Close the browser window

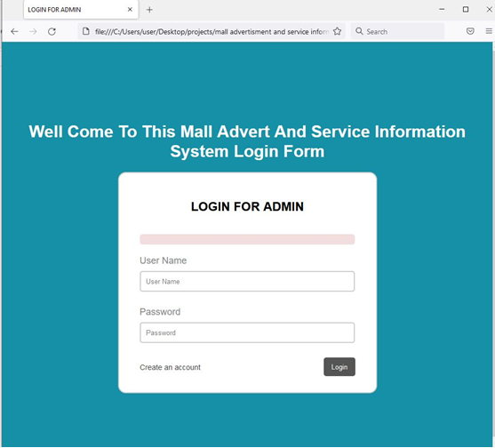(490, 10)
